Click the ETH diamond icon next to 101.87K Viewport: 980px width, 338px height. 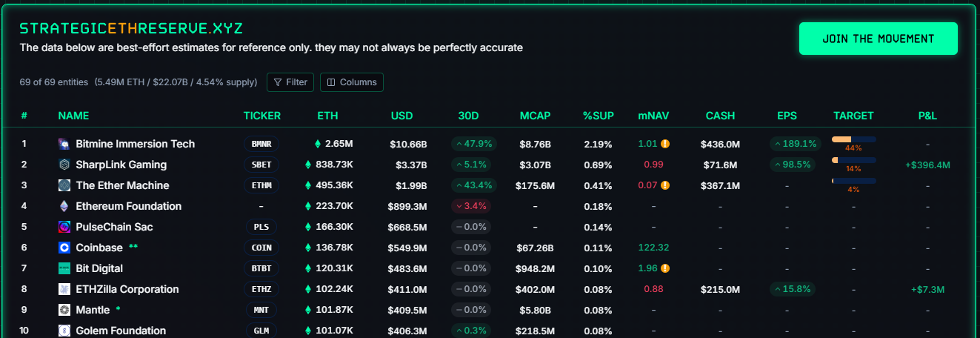tap(308, 310)
